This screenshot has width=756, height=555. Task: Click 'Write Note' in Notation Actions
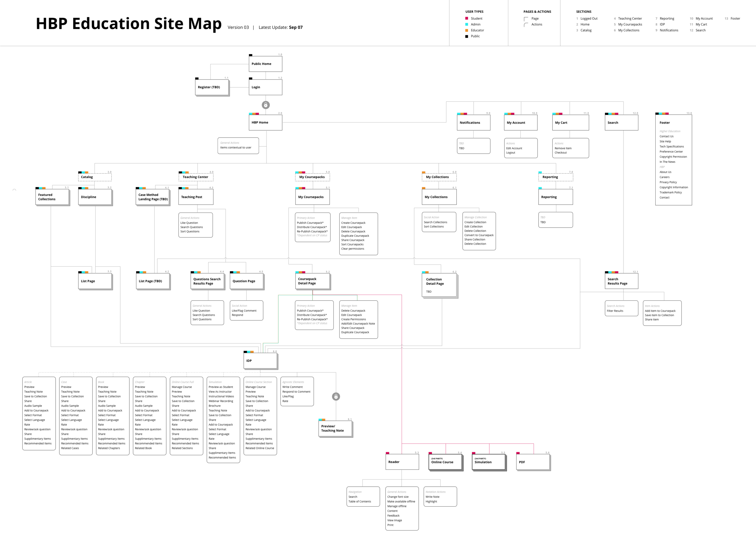[432, 497]
